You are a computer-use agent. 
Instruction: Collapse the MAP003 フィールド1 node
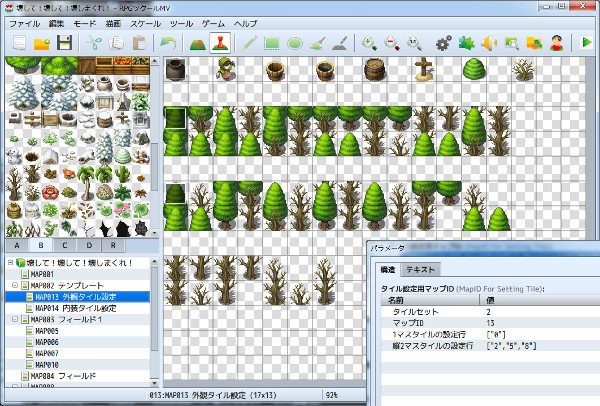coord(15,319)
